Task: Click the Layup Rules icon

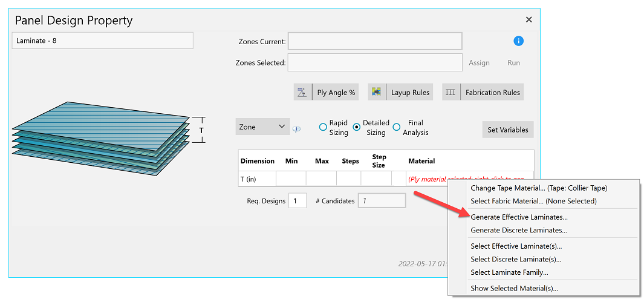Action: 377,93
